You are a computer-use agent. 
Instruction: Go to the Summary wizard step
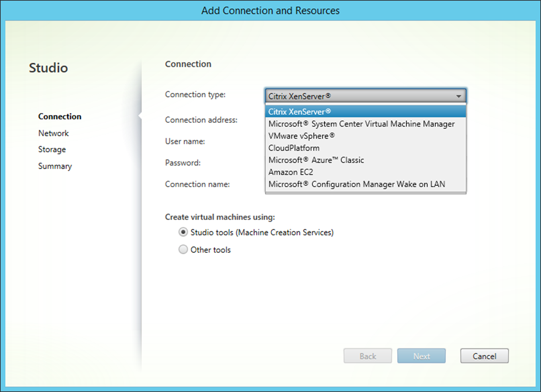click(55, 166)
